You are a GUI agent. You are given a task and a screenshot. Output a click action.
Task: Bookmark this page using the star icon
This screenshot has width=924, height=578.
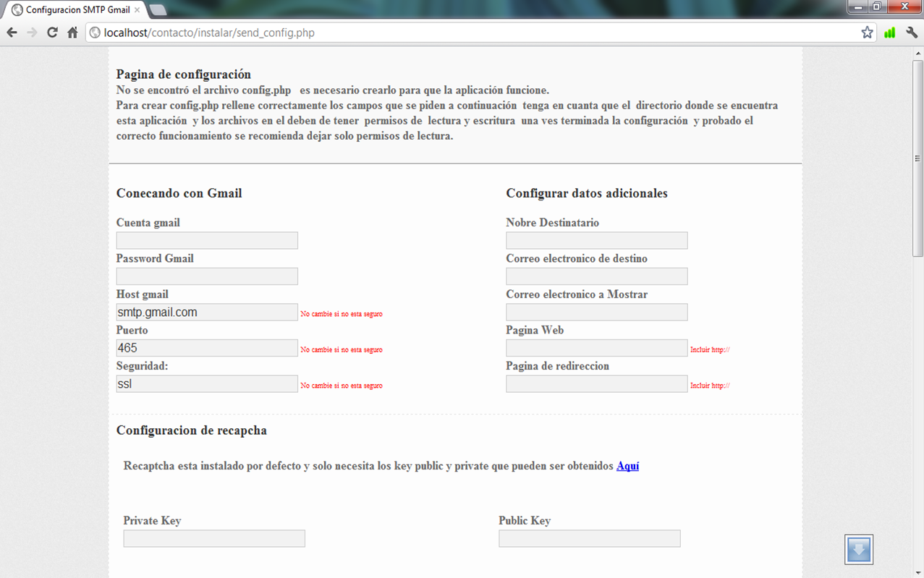click(866, 33)
